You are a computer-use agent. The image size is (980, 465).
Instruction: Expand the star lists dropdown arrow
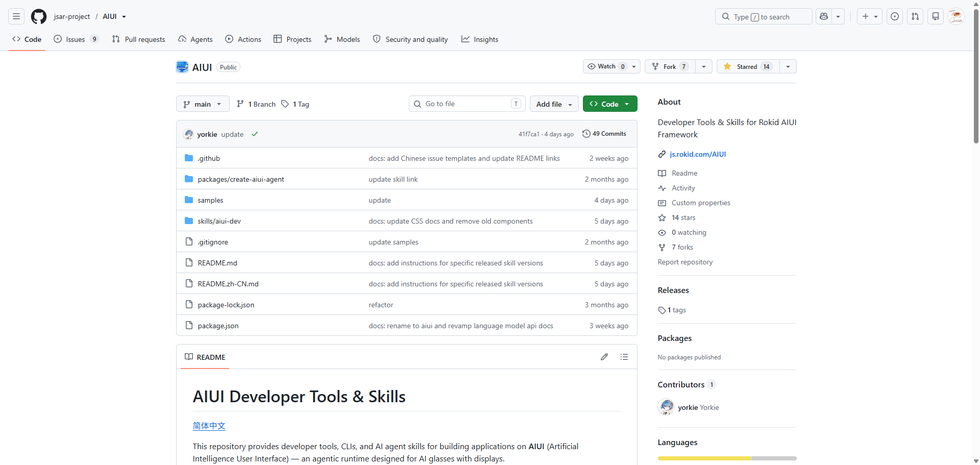click(788, 66)
